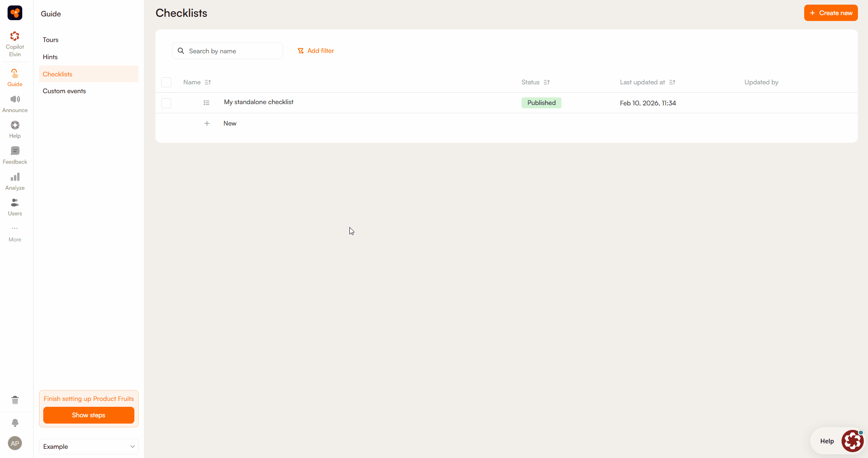Switch to the Tours menu item
Viewport: 868px width, 458px height.
[50, 40]
